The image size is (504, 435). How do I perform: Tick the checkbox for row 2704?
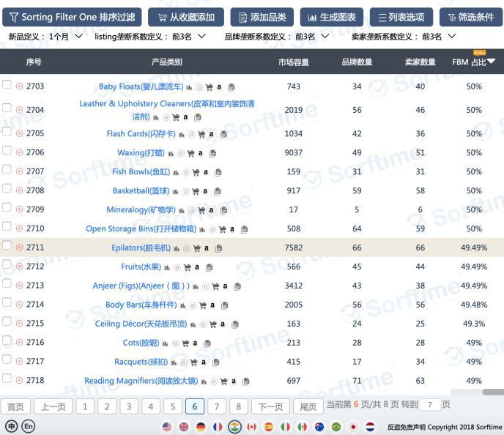coord(7,108)
